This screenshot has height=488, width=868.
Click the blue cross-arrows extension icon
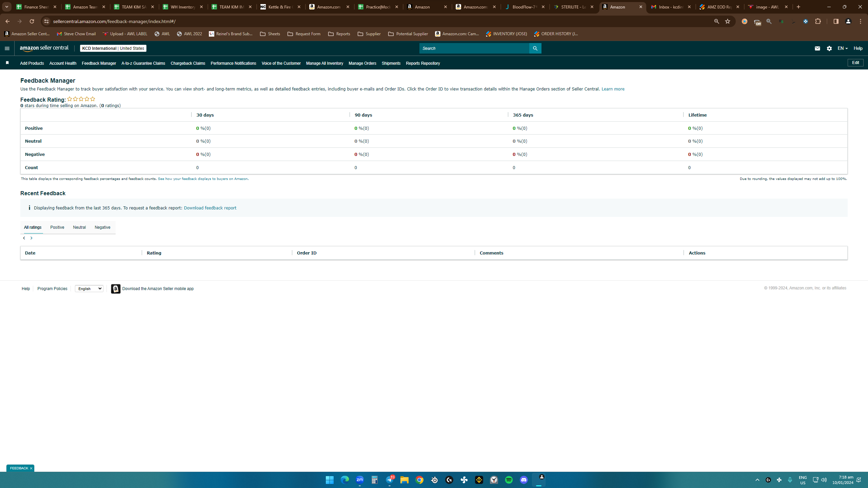(x=806, y=21)
